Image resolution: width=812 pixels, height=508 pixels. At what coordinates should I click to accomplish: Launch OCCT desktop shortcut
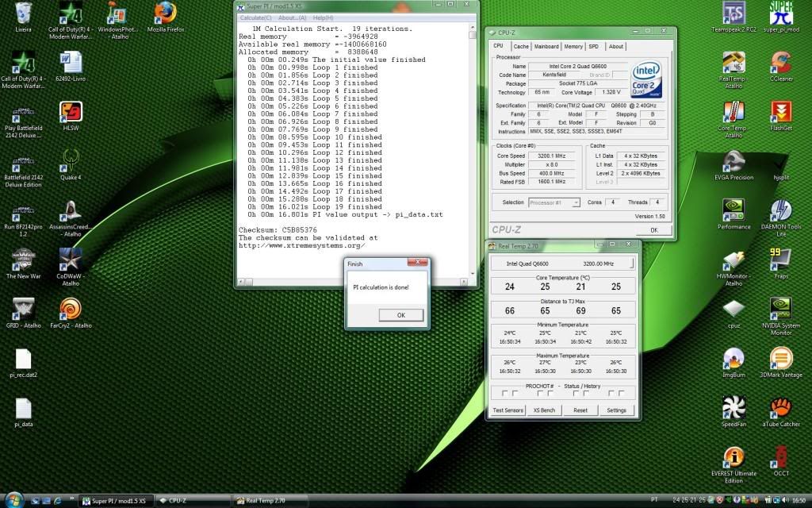pyautogui.click(x=781, y=459)
